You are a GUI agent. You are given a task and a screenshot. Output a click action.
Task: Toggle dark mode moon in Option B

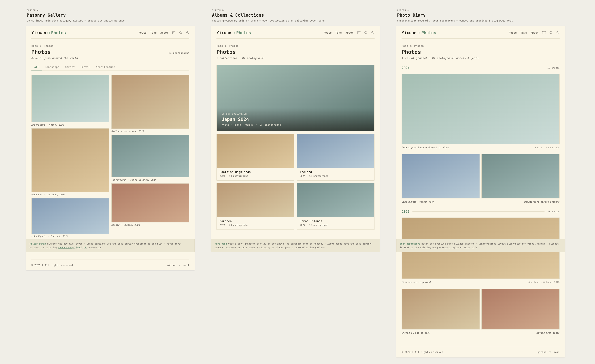[373, 33]
